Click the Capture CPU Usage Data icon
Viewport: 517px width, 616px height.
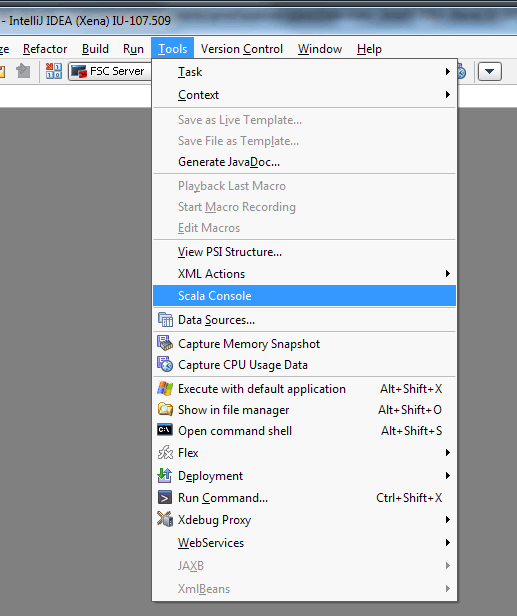click(x=165, y=364)
